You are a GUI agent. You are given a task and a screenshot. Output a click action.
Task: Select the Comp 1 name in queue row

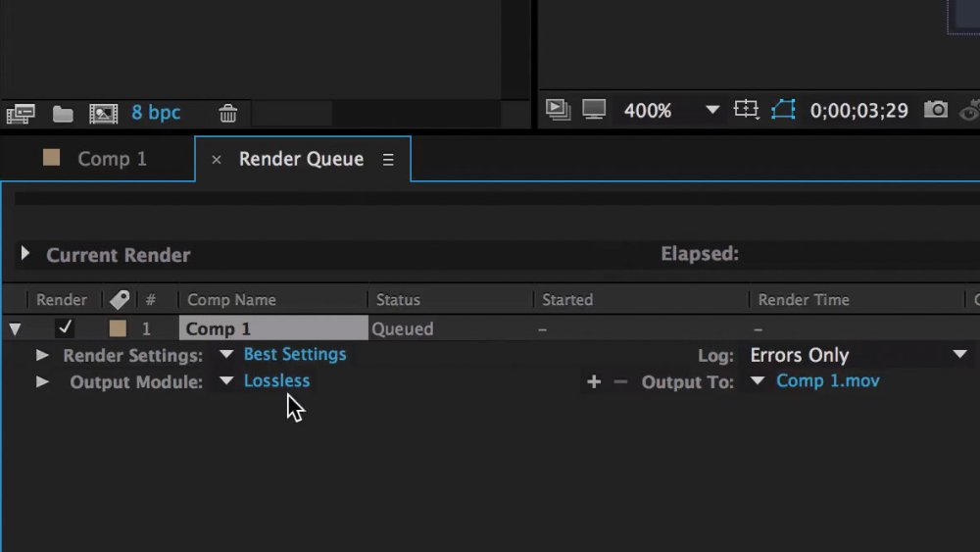pos(273,328)
